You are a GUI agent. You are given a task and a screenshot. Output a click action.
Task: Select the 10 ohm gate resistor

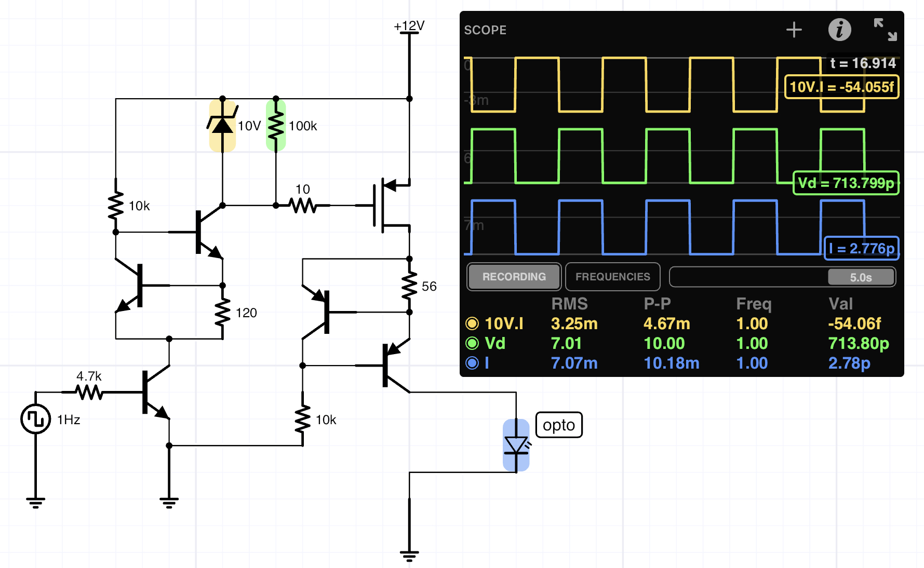coord(303,206)
